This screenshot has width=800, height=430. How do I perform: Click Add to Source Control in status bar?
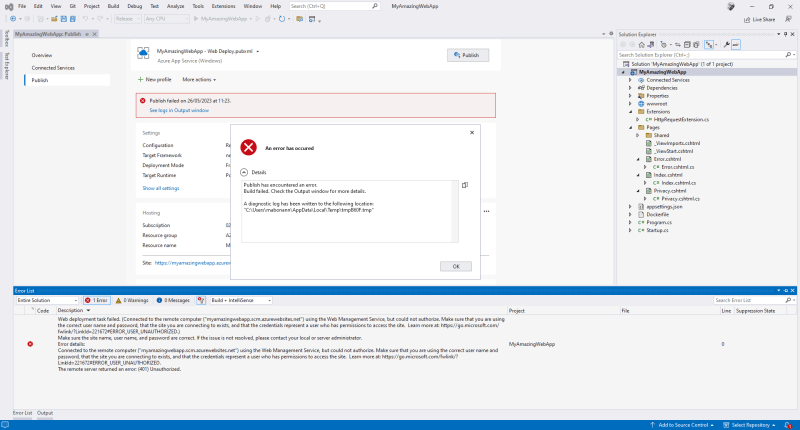click(x=682, y=425)
